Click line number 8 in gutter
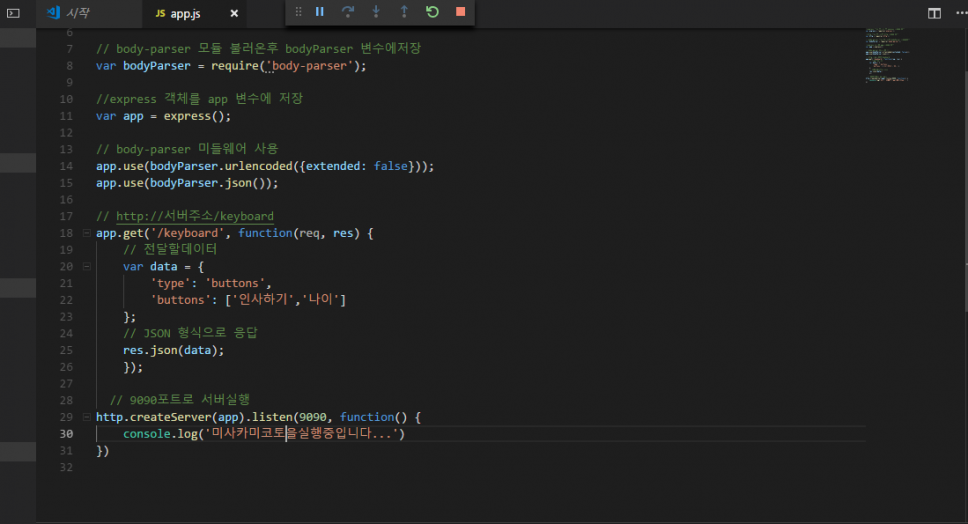The image size is (968, 524). [x=69, y=66]
